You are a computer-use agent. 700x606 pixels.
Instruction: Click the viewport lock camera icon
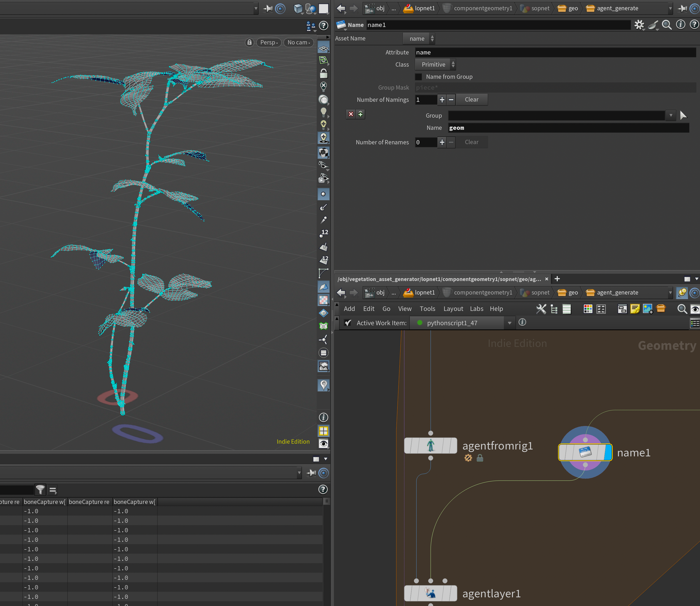[249, 42]
